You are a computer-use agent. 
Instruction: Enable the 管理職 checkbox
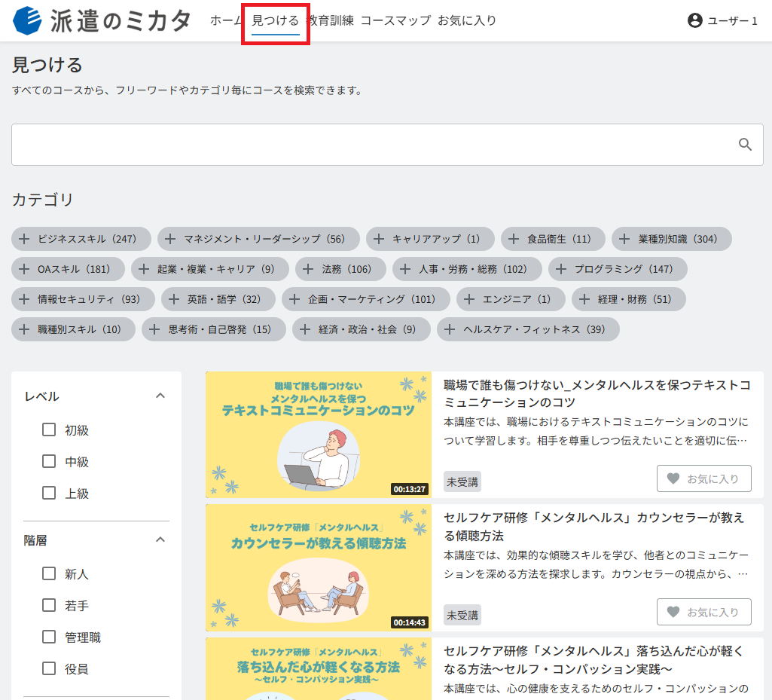pos(49,637)
